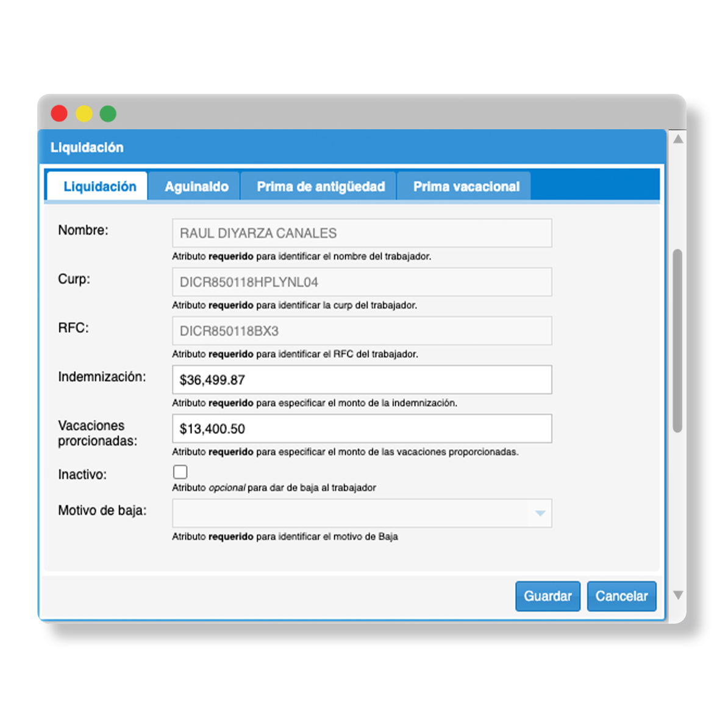Focus the Vacaciones proporcionadas amount field
The height and width of the screenshot is (720, 728).
click(362, 429)
